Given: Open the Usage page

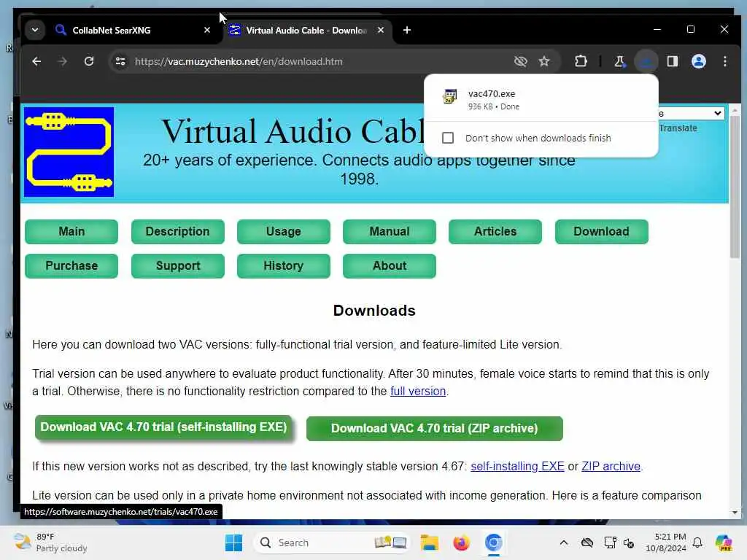Looking at the screenshot, I should (x=284, y=231).
